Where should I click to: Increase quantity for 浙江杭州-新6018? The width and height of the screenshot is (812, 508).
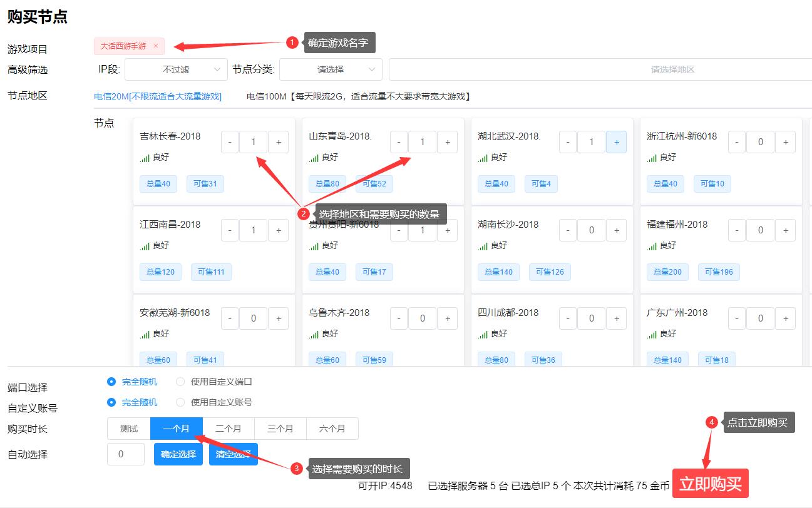[x=786, y=142]
